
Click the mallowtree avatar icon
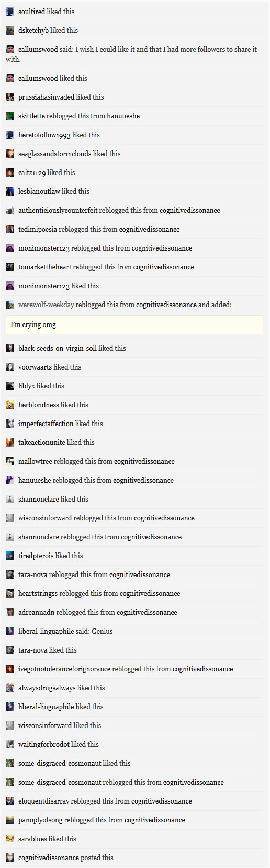point(10,461)
